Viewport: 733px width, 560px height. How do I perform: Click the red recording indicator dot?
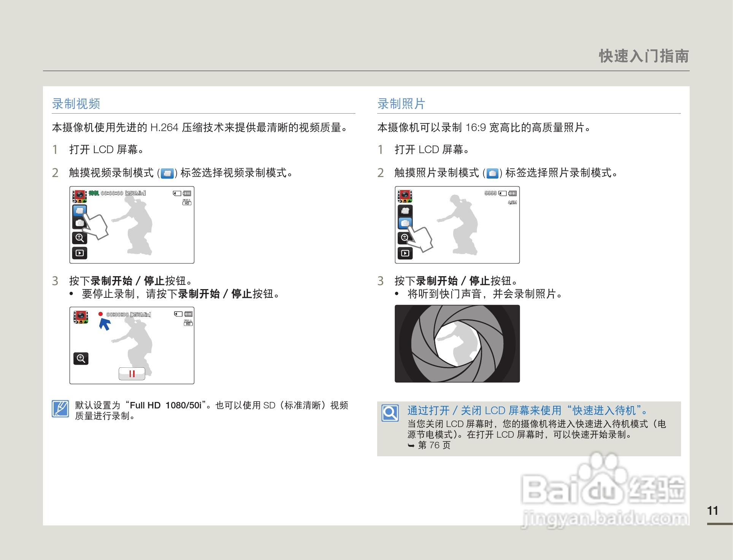(100, 314)
